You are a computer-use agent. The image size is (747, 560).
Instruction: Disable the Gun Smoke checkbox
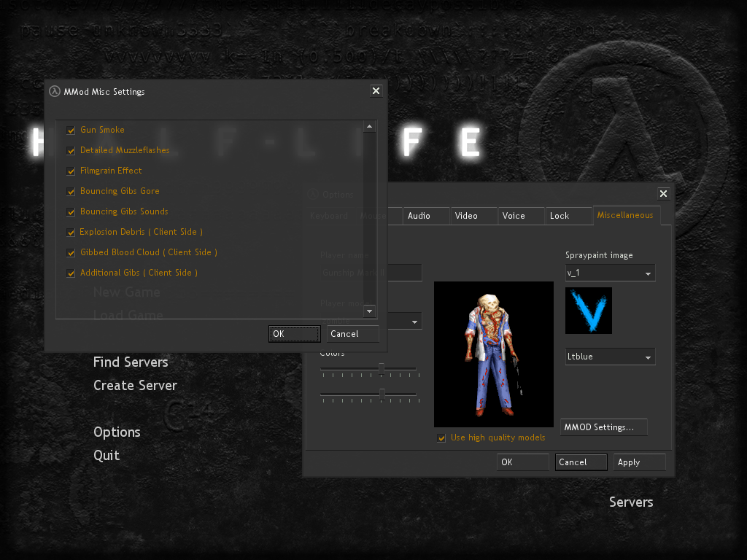coord(71,131)
